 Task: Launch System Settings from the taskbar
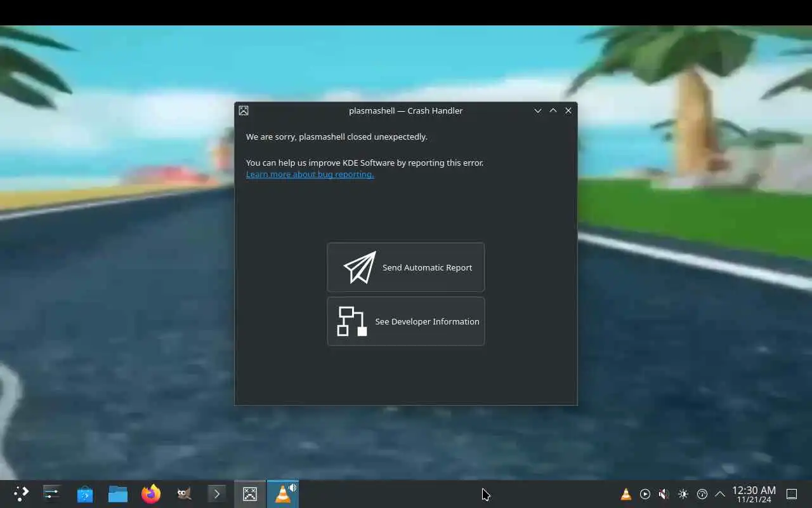pos(51,494)
